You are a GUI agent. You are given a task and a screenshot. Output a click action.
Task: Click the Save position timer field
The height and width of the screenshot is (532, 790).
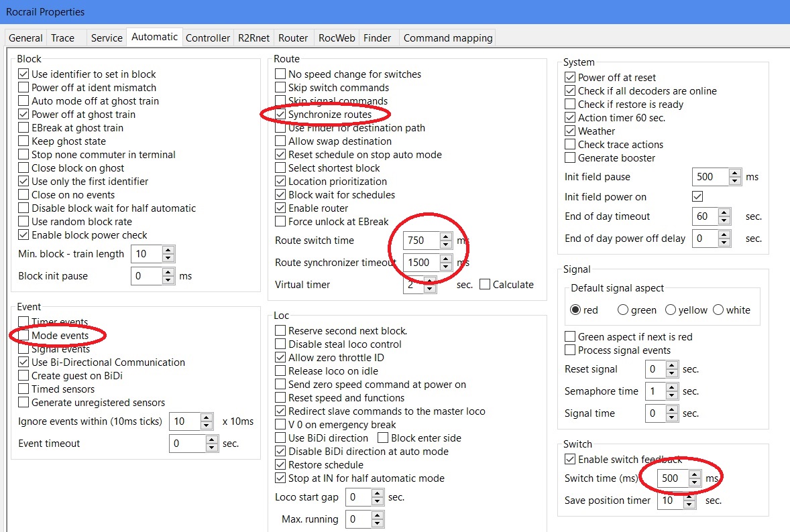671,501
